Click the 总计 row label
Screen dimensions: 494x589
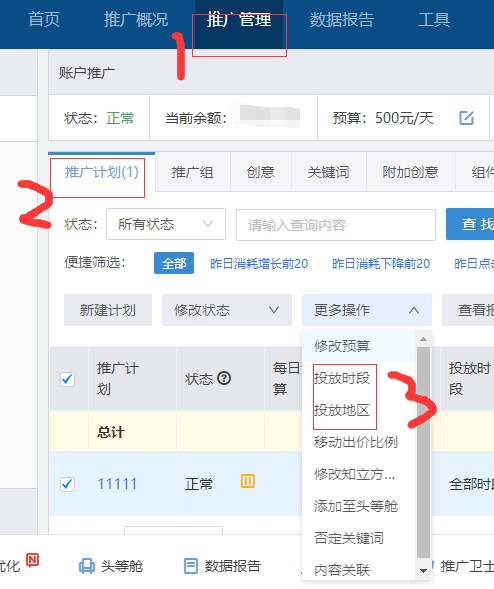(110, 432)
